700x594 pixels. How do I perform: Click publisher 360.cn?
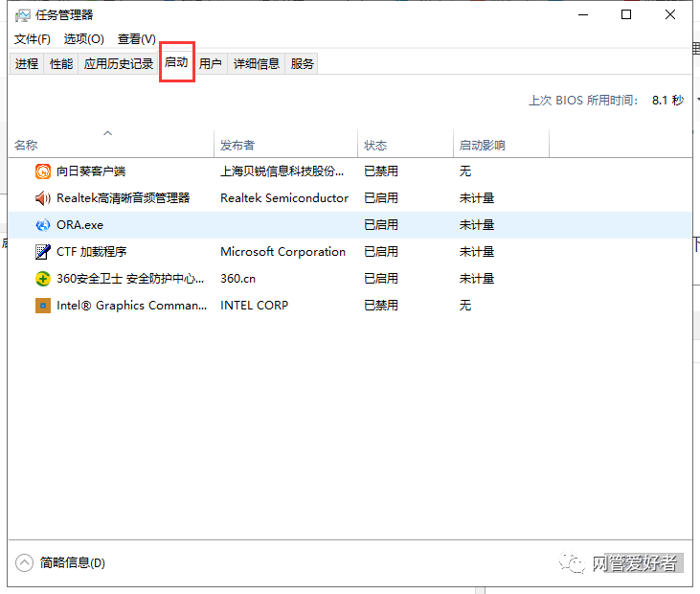pos(237,279)
